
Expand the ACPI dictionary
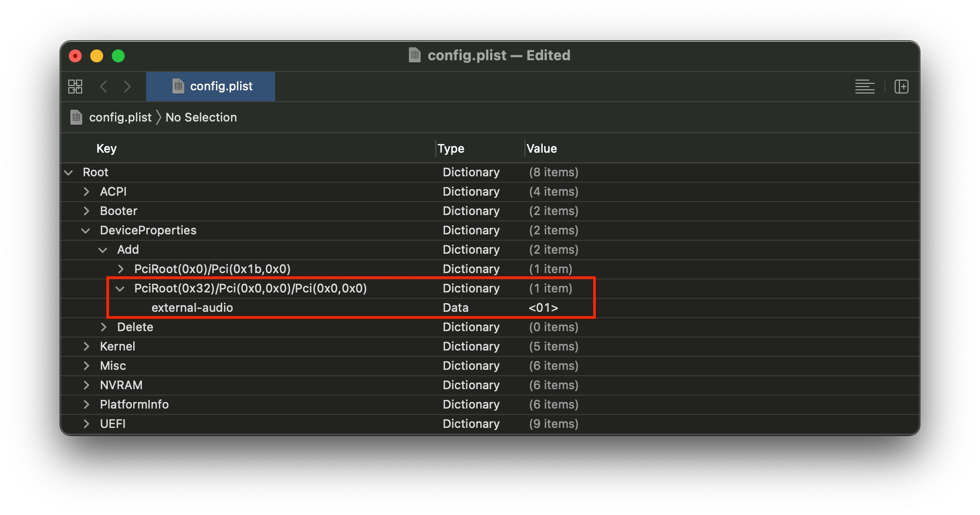click(x=87, y=192)
